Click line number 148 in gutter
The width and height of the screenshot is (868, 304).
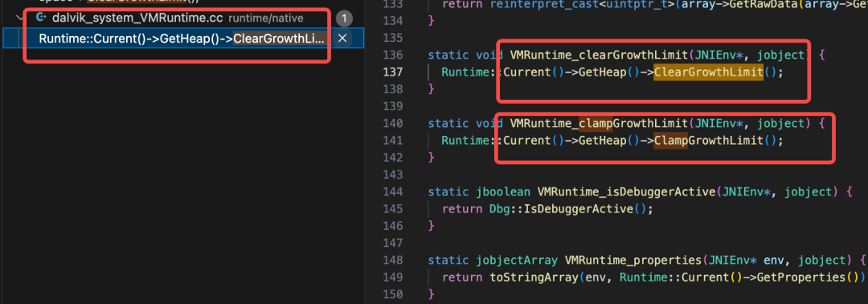point(393,261)
